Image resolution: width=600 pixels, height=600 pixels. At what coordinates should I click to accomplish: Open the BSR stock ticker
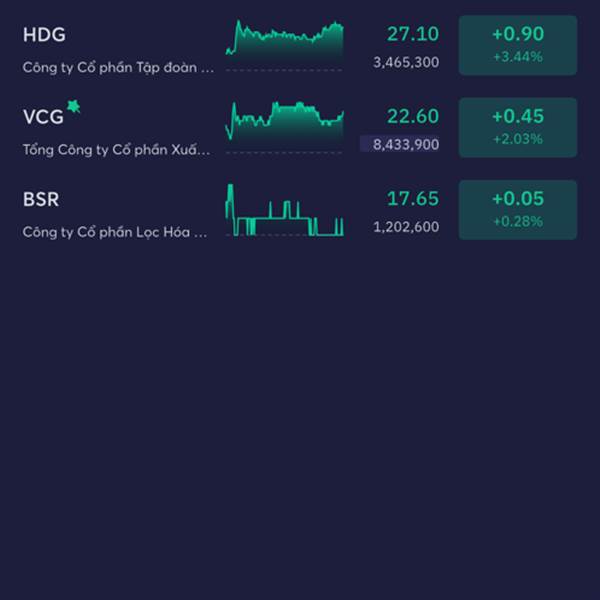click(x=41, y=199)
